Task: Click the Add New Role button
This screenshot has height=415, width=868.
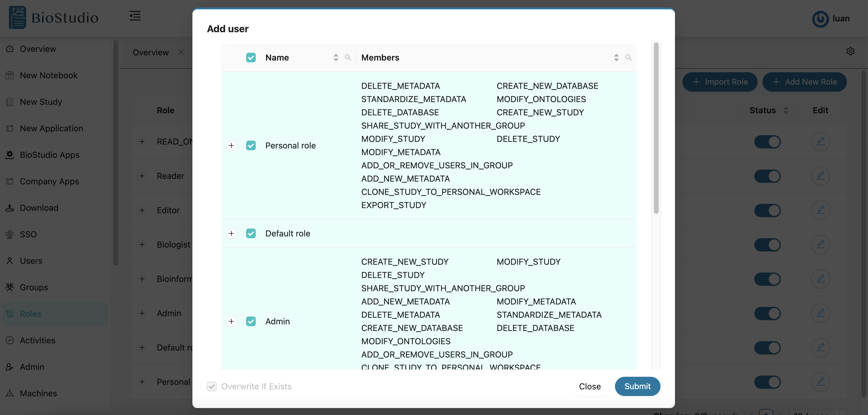Action: pyautogui.click(x=804, y=82)
